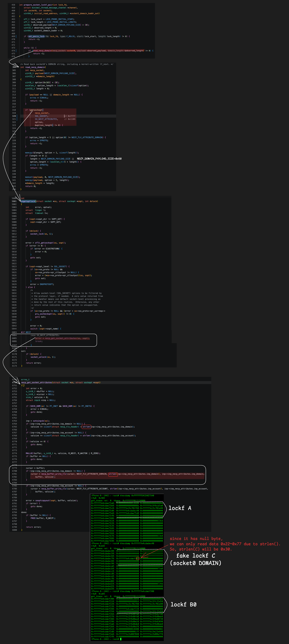Select the SOL_SOCKET argument on line 320

click(41, 116)
